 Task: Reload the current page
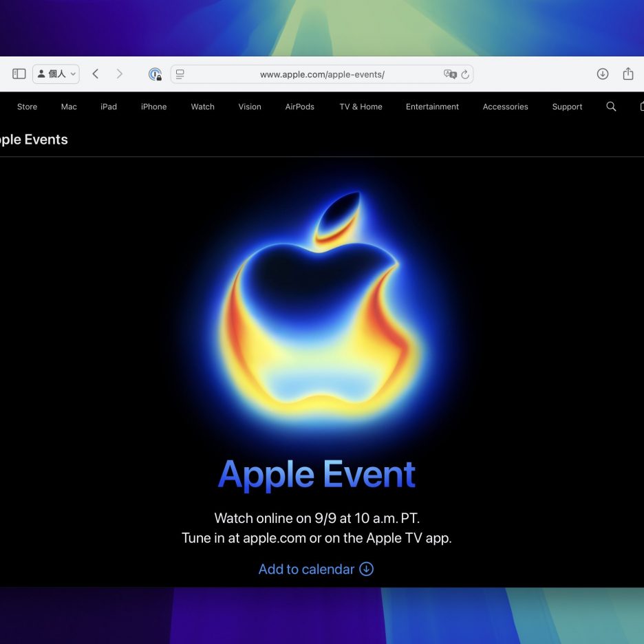[465, 74]
